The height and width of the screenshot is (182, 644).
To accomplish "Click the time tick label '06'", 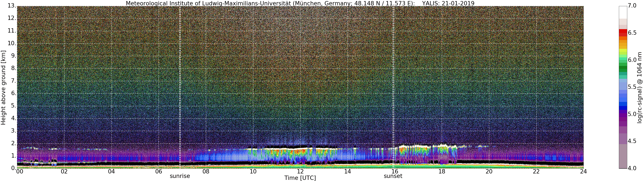I will (x=158, y=172).
